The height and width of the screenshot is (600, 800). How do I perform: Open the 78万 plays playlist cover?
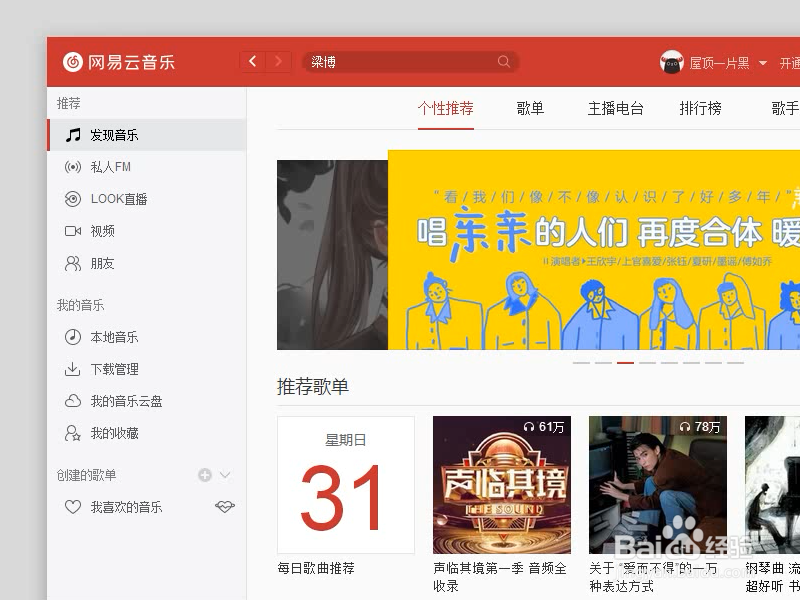tap(658, 485)
